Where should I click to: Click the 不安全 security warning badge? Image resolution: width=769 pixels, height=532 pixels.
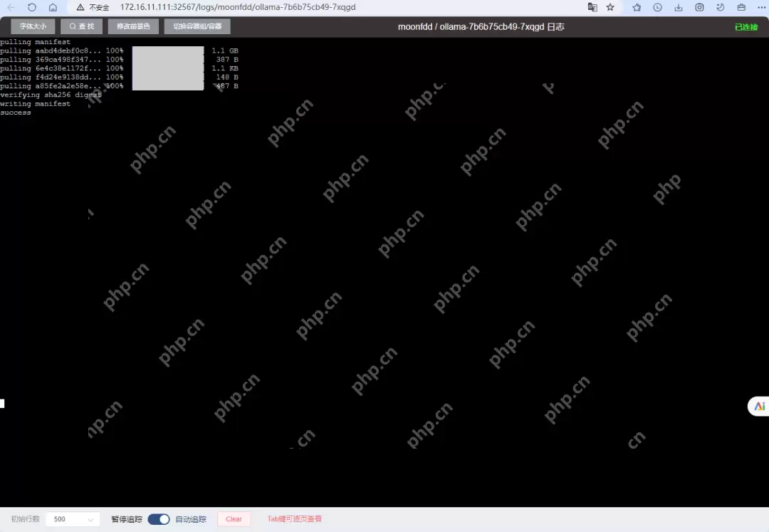coord(98,7)
